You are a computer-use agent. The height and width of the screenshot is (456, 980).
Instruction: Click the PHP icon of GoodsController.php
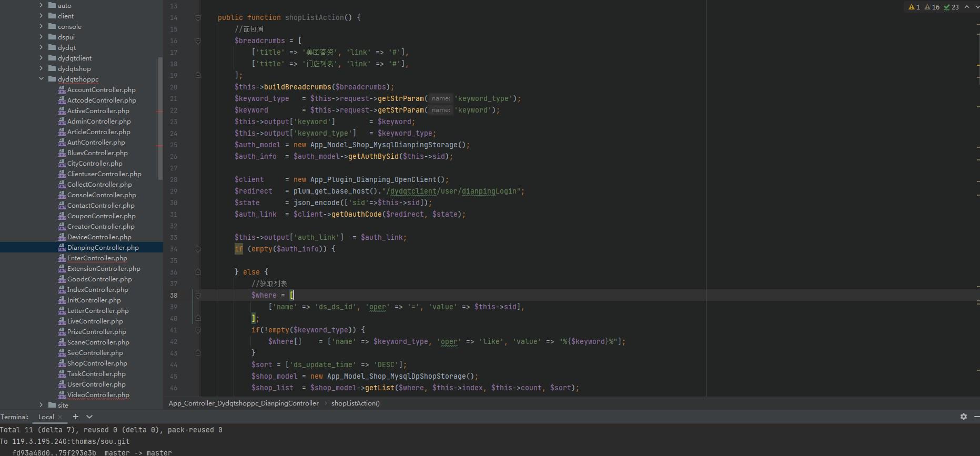[x=62, y=279]
